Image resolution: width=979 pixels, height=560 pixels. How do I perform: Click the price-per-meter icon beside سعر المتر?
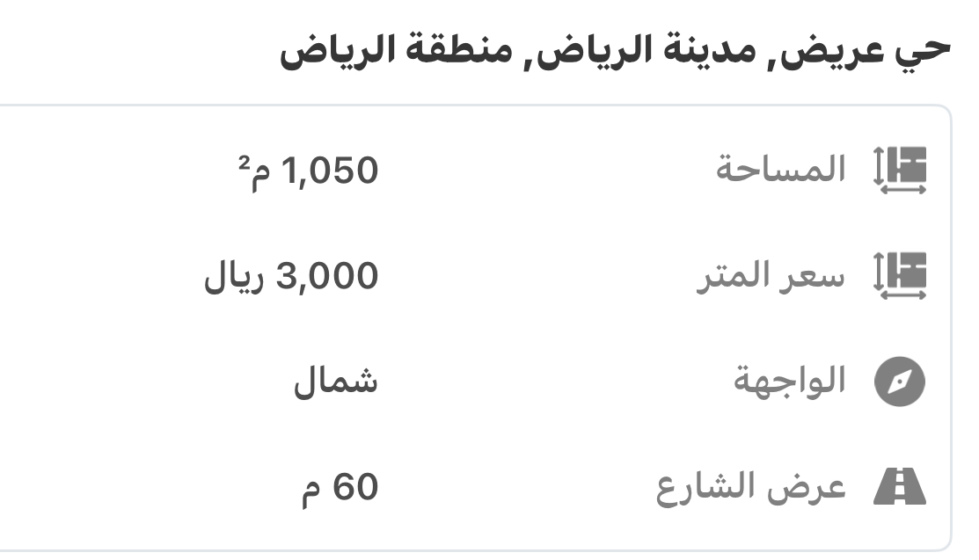click(x=900, y=276)
